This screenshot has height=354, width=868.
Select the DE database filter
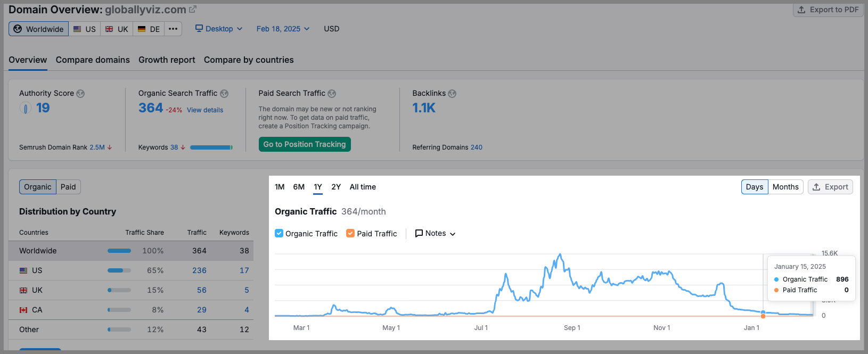click(x=149, y=29)
